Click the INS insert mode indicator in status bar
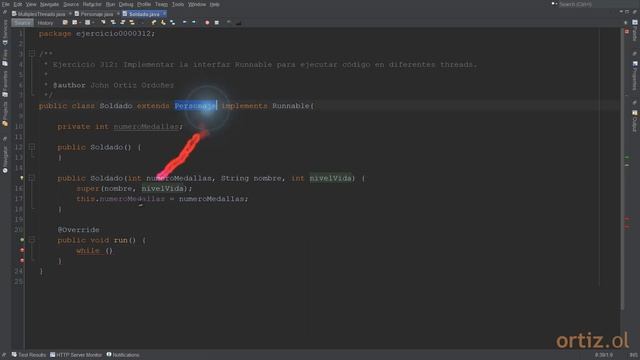Screen dimensions: 640x360 coord(633,355)
